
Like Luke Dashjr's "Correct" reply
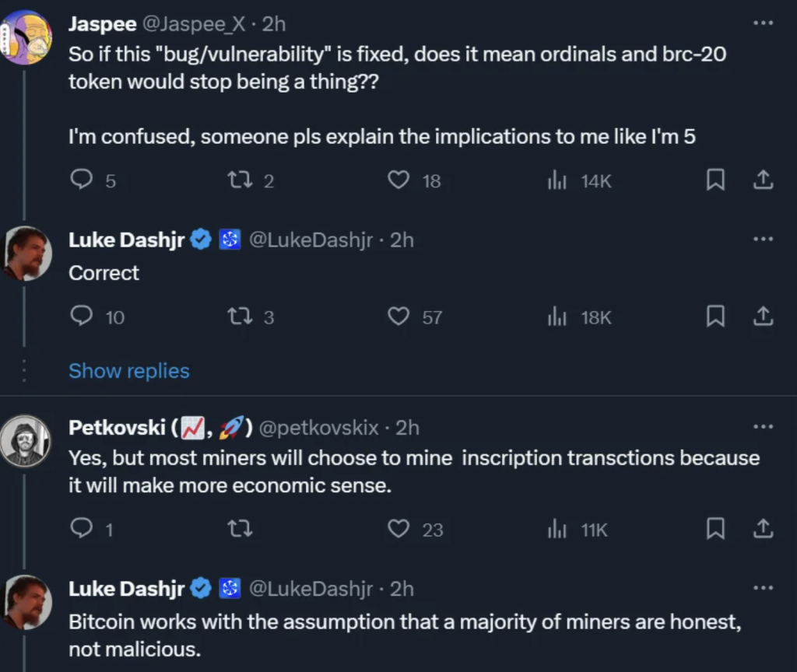pos(398,316)
